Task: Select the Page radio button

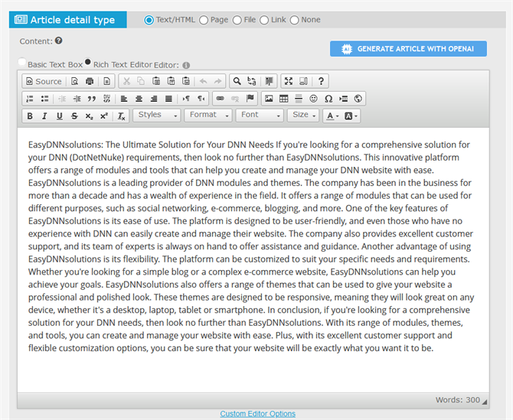Action: click(x=204, y=20)
